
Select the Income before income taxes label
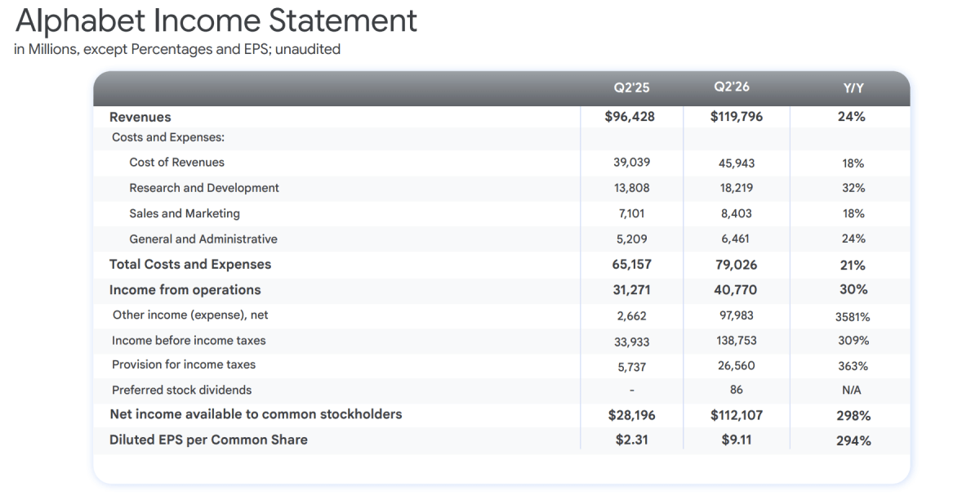(x=189, y=340)
